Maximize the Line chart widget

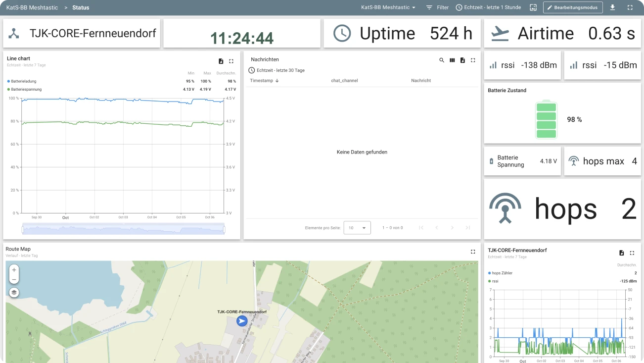tap(231, 61)
